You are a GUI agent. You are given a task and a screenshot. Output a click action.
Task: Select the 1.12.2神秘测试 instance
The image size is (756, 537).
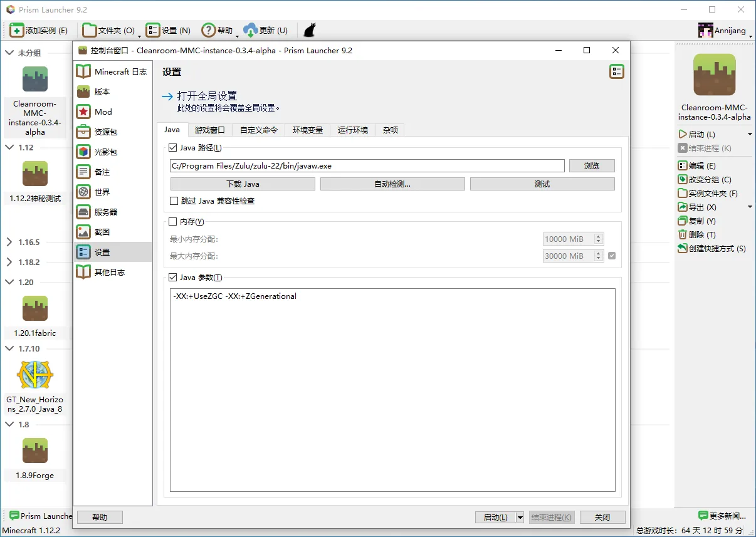[x=35, y=182]
